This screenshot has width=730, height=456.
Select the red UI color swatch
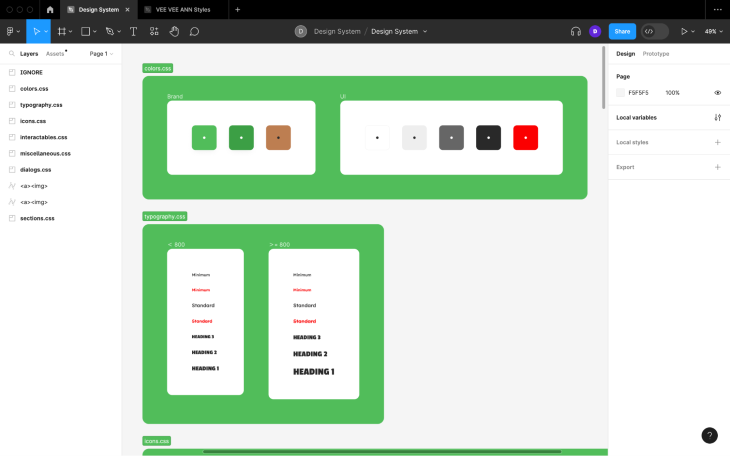pos(526,137)
